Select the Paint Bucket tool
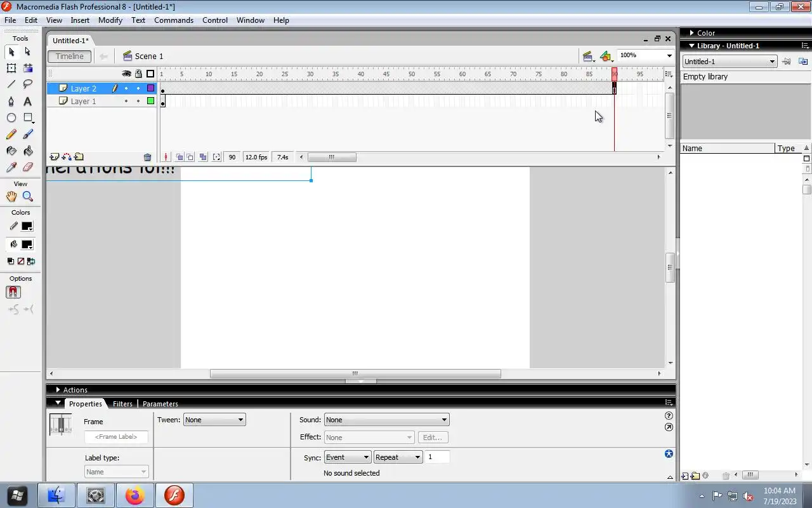Image resolution: width=812 pixels, height=508 pixels. [x=28, y=151]
